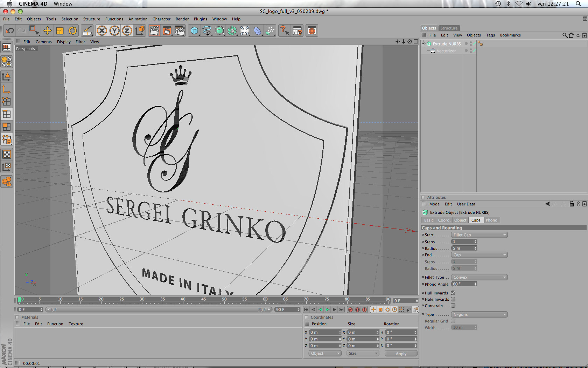Jump to the start of animation

[x=306, y=309]
